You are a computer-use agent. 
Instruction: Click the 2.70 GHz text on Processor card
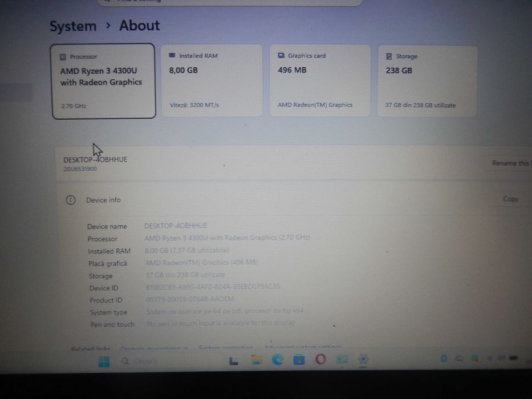(x=74, y=106)
